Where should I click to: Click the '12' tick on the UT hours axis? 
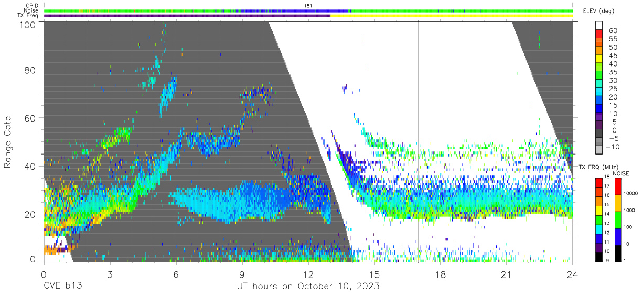[x=308, y=274]
